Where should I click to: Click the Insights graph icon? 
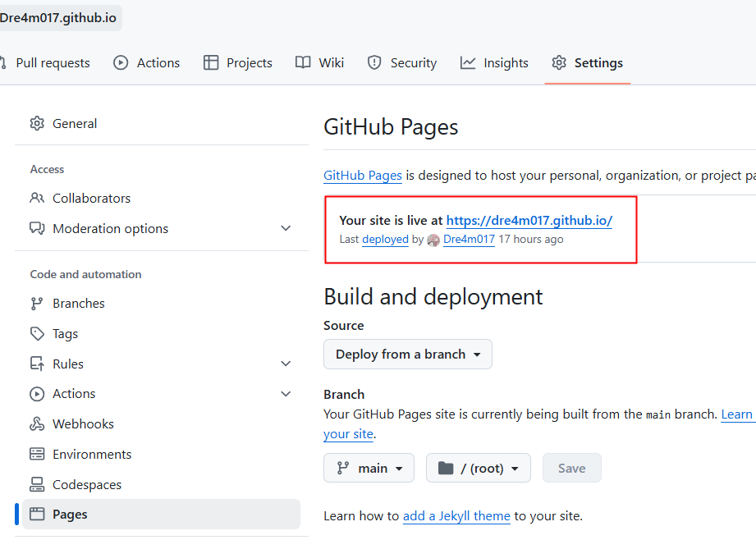(468, 62)
